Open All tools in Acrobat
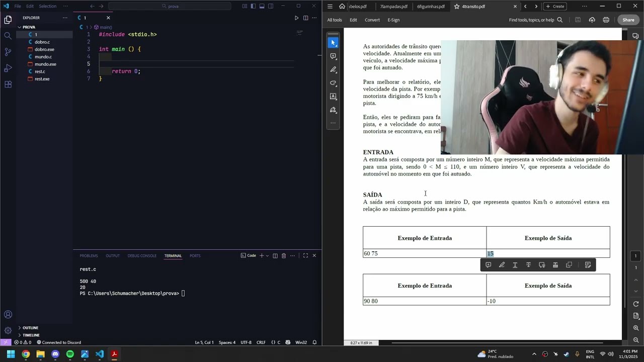Viewport: 644px width, 362px height. pyautogui.click(x=335, y=20)
